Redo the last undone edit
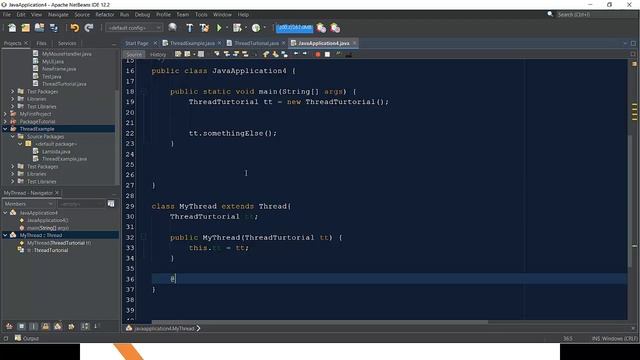Screen dimensions: 640x360 coord(89,28)
